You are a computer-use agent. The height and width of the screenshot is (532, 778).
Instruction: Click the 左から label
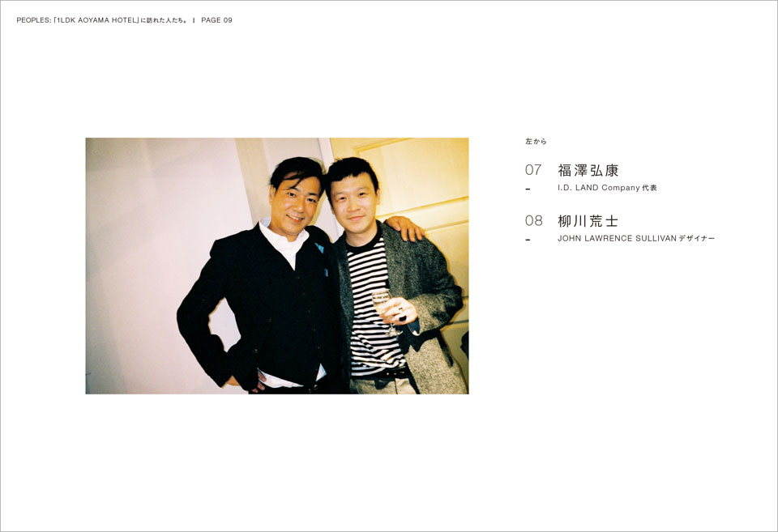click(x=536, y=142)
